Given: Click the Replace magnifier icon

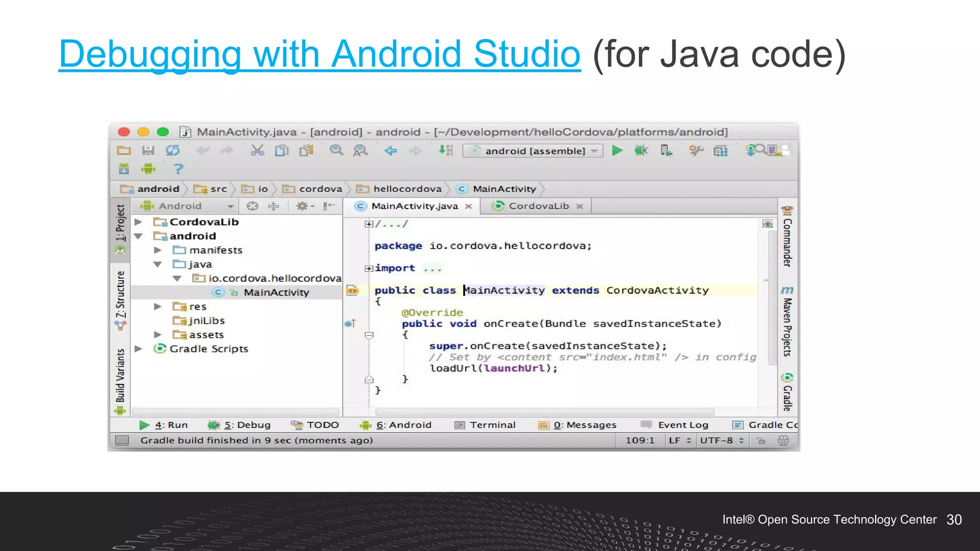Looking at the screenshot, I should (360, 151).
